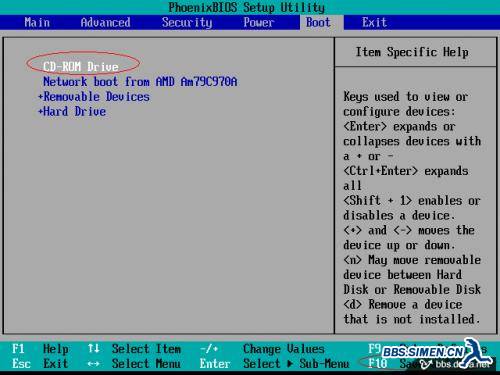
Task: Open the Exit tab
Action: point(374,23)
